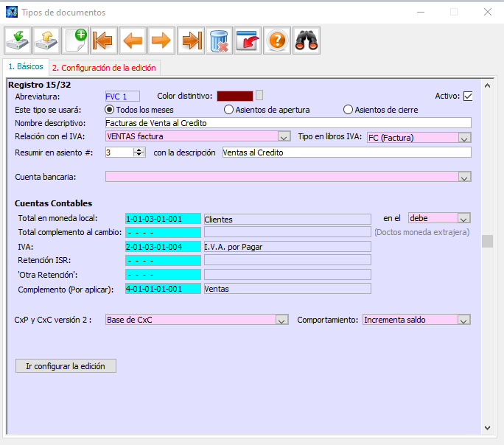Click the vertical scrollbar thumb

tap(487, 242)
